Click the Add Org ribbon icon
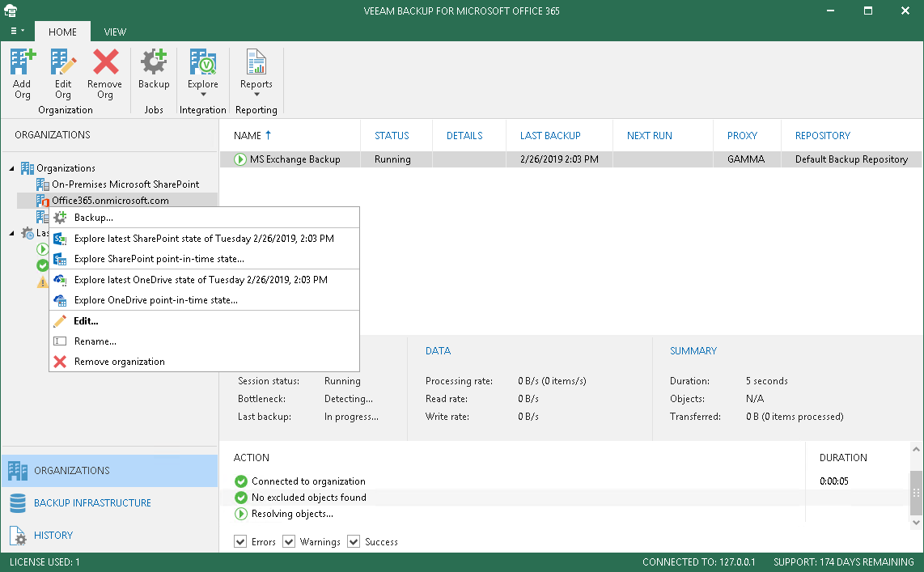 tap(23, 61)
